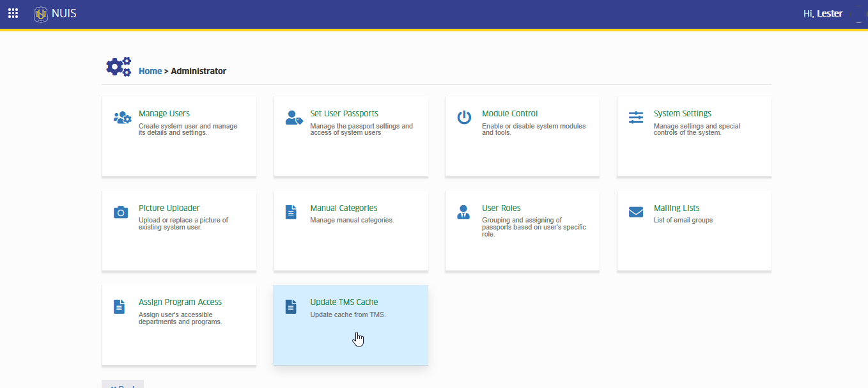
Task: Click the Set User Passports icon
Action: 294,118
